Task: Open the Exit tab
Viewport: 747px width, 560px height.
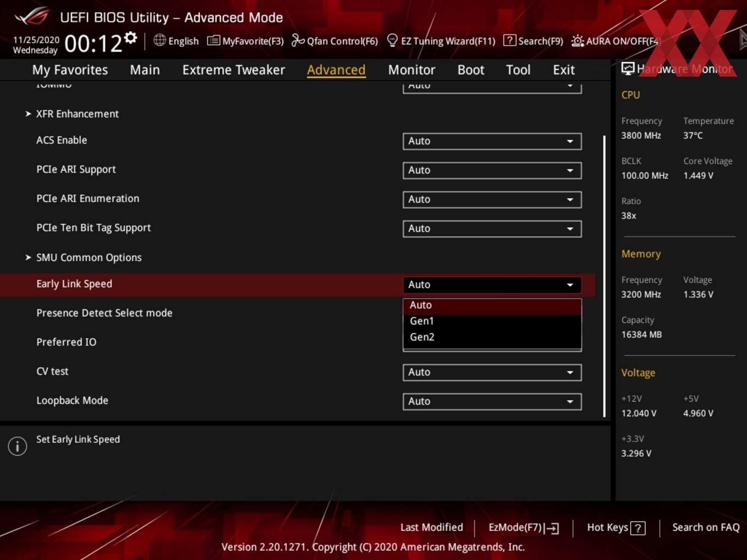Action: 564,70
